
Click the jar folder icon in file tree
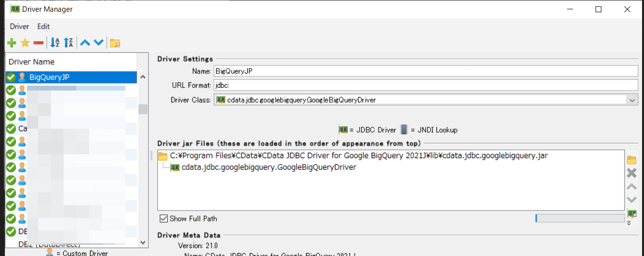[163, 156]
